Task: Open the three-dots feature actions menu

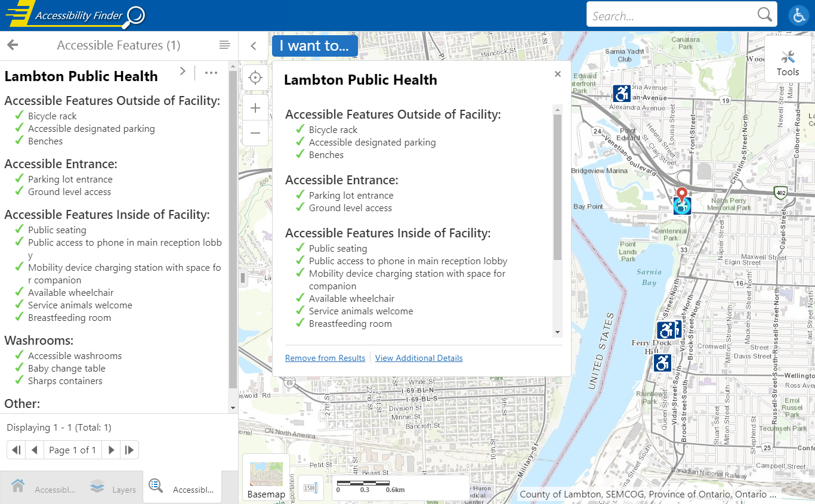Action: pyautogui.click(x=211, y=73)
